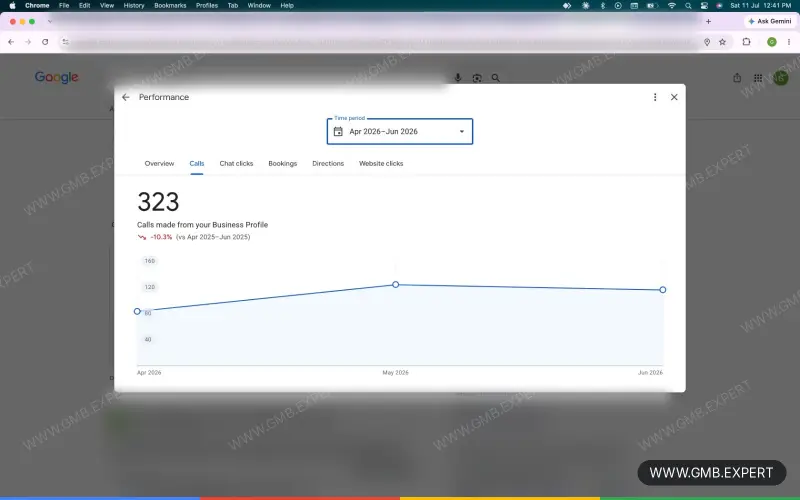Bookmark this page with star icon
Screen dimensions: 800x500
click(722, 42)
